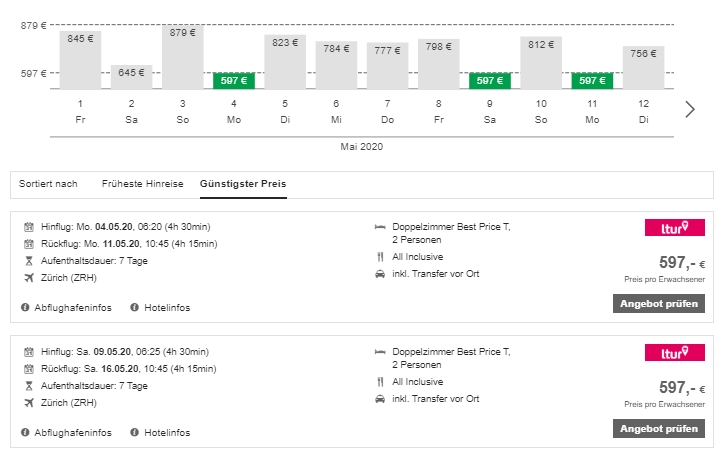Click the next dates chevron arrow
This screenshot has height=454, width=728.
click(x=689, y=109)
